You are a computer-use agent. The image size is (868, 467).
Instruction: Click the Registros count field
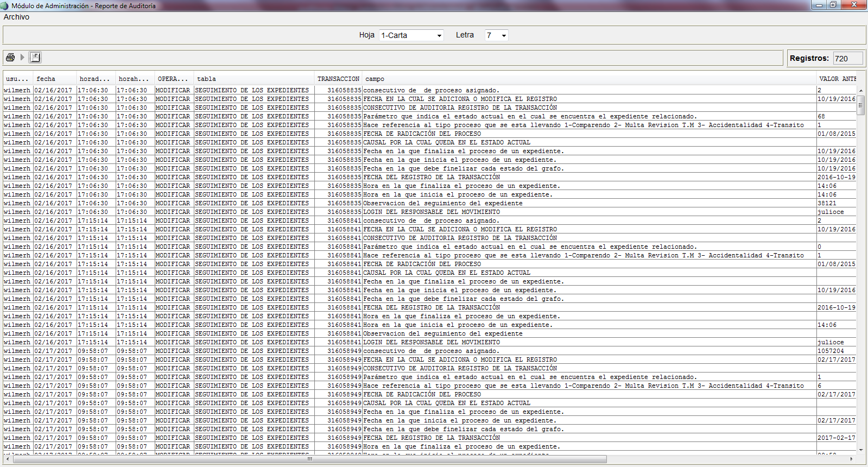[x=847, y=58]
